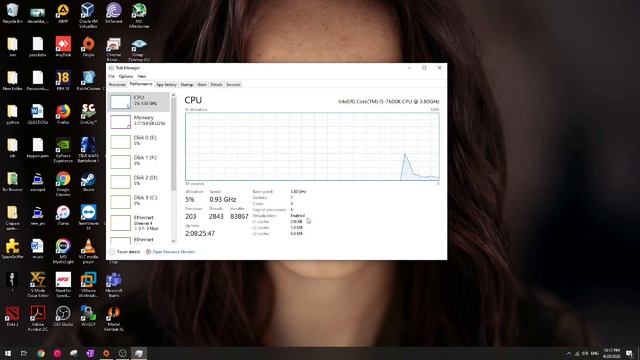Screen dimensions: 640x360
Task: Select the Adobe Acrobat DC desktop icon
Action: pos(38,319)
